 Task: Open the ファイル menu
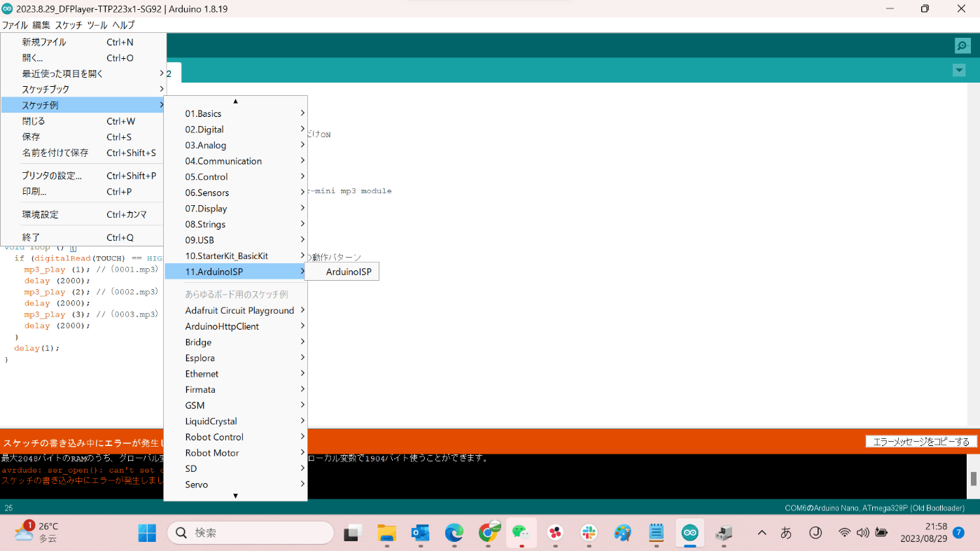[15, 25]
